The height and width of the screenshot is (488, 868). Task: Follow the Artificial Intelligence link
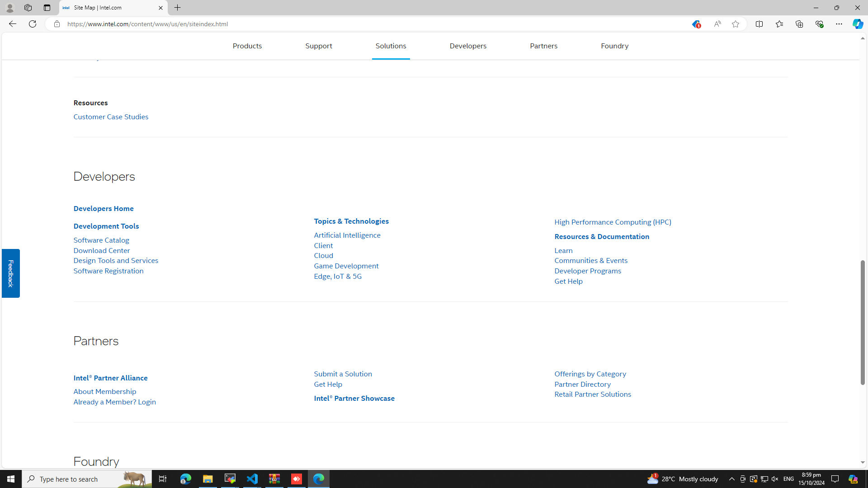click(x=347, y=235)
